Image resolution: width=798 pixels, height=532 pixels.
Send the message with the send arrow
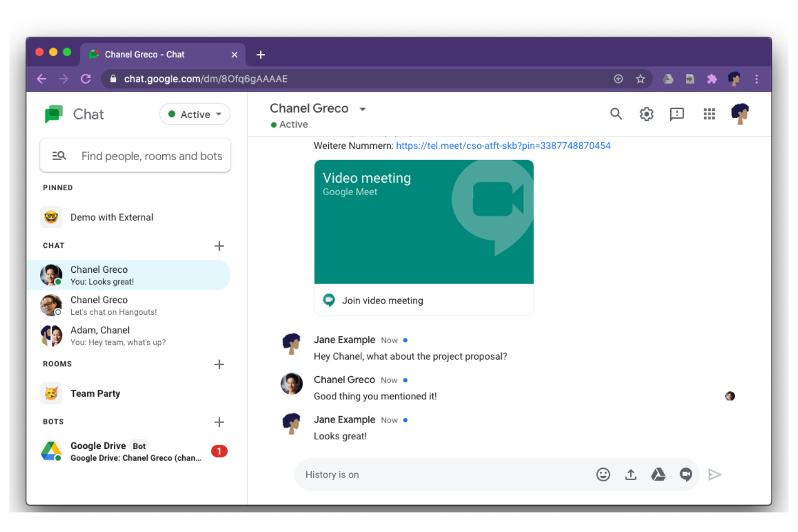coord(714,474)
